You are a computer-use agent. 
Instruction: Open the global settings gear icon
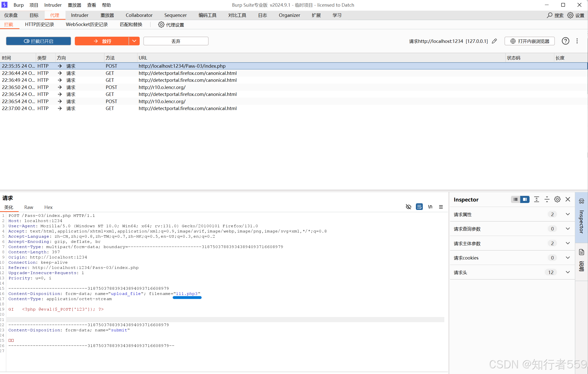tap(570, 15)
